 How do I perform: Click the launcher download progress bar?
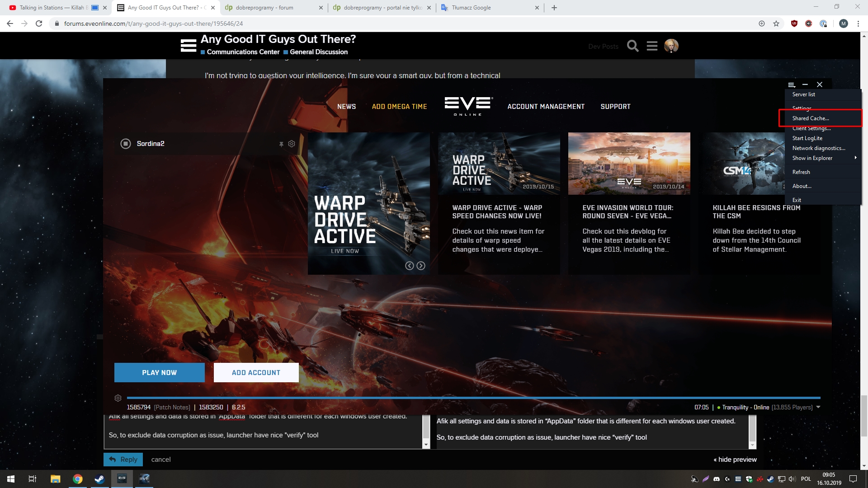click(474, 398)
